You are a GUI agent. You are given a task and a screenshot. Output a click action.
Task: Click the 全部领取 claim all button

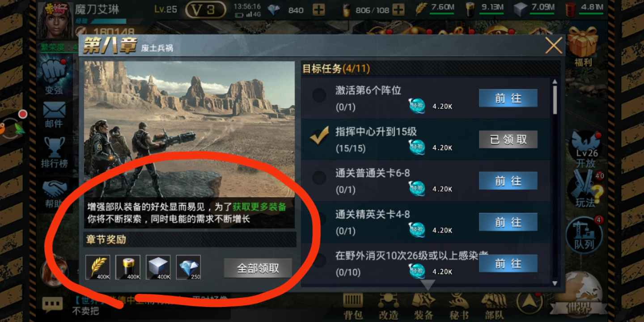(258, 268)
